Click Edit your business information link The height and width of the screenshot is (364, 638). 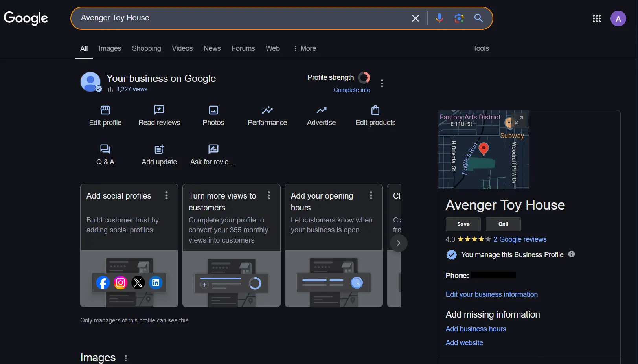[491, 294]
